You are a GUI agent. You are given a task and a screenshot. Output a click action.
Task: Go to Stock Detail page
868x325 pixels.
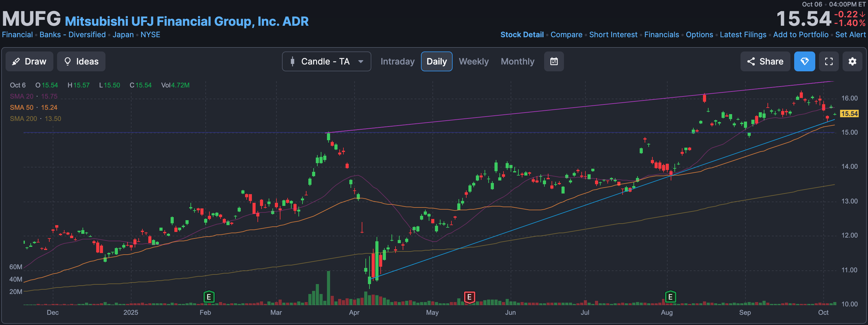pyautogui.click(x=522, y=35)
